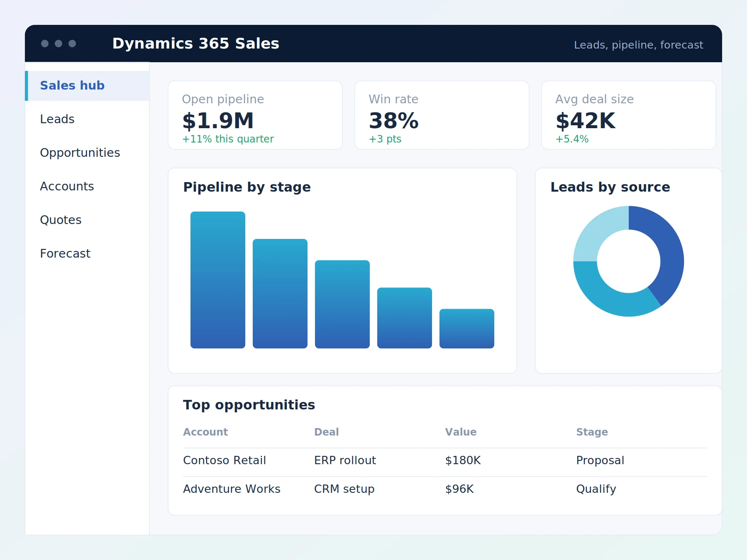The width and height of the screenshot is (747, 560).
Task: Sort by the Stage column header
Action: [x=592, y=432]
